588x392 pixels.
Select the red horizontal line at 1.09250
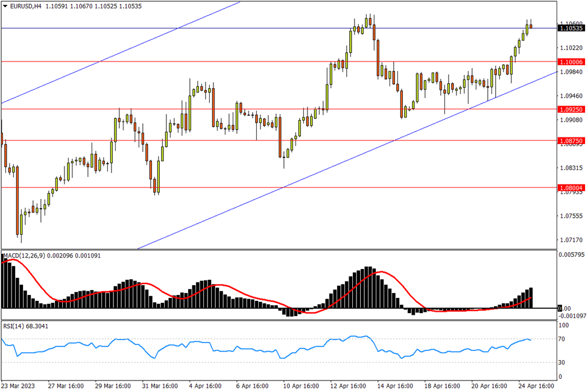181,109
